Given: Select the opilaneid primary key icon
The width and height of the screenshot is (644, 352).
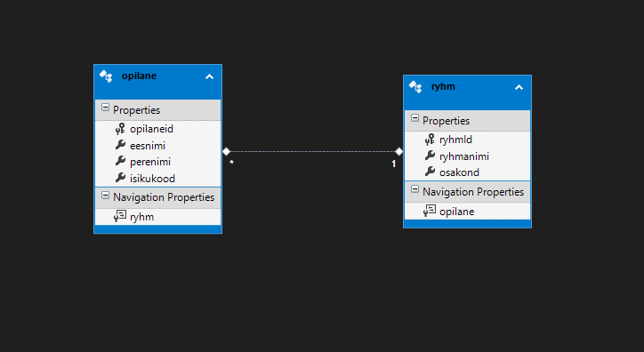Looking at the screenshot, I should (120, 129).
